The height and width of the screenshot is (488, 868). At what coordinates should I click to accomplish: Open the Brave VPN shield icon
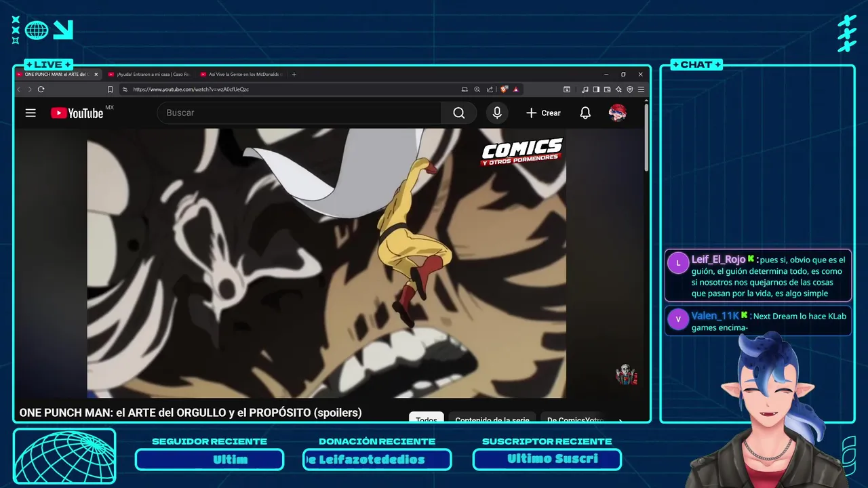click(x=629, y=89)
